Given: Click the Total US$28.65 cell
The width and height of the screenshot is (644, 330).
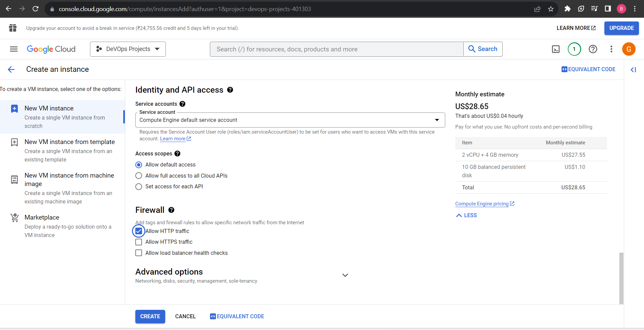Looking at the screenshot, I should [573, 187].
